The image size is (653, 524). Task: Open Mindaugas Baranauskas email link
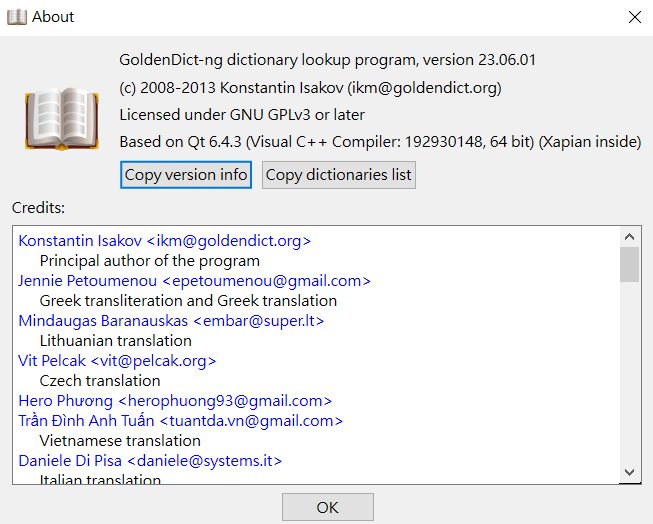coord(171,321)
